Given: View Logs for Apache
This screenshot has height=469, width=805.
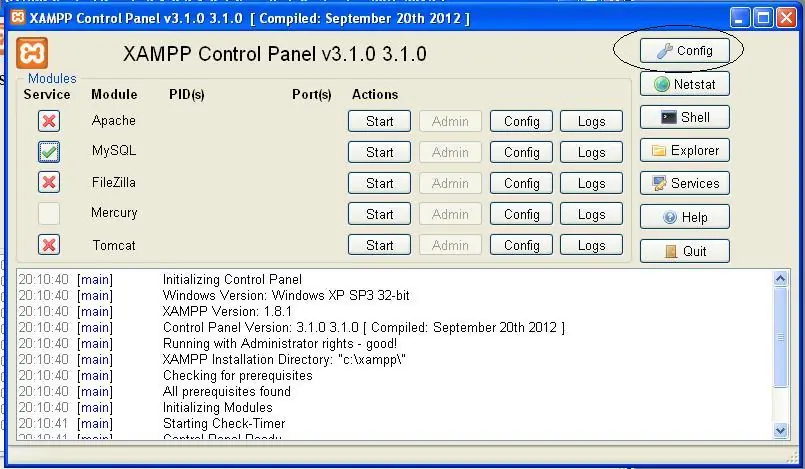Looking at the screenshot, I should [591, 121].
